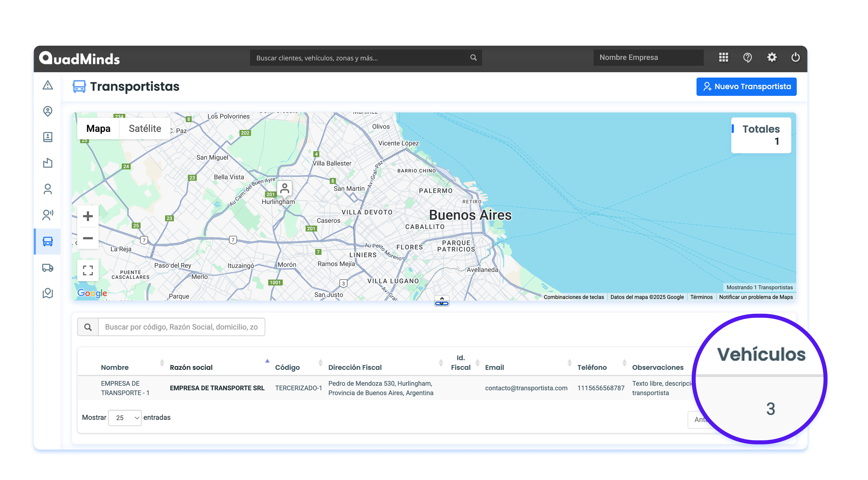Sort table by Nombre column
Image resolution: width=868 pixels, height=480 pixels.
115,367
